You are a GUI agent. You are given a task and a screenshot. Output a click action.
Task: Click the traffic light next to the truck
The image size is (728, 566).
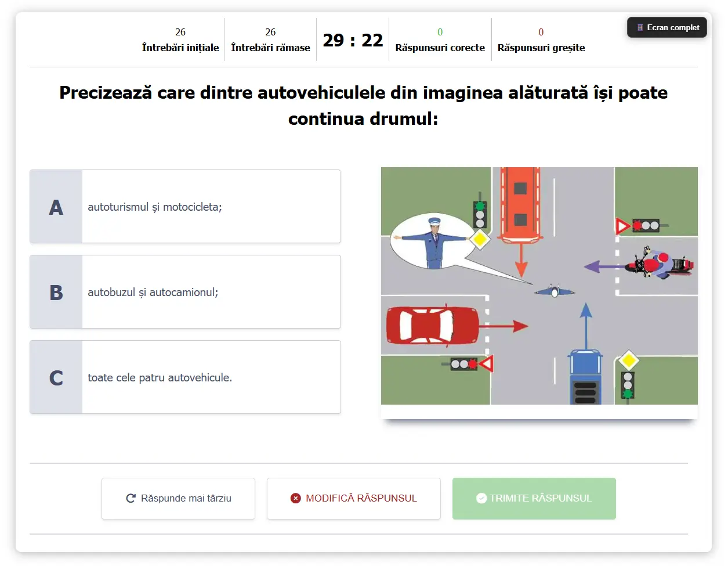coord(628,384)
